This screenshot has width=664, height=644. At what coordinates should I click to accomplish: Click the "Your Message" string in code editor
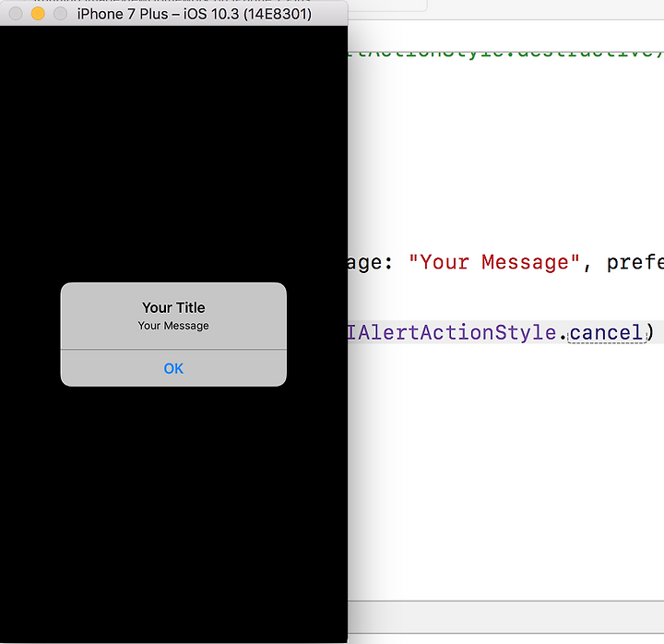(494, 262)
